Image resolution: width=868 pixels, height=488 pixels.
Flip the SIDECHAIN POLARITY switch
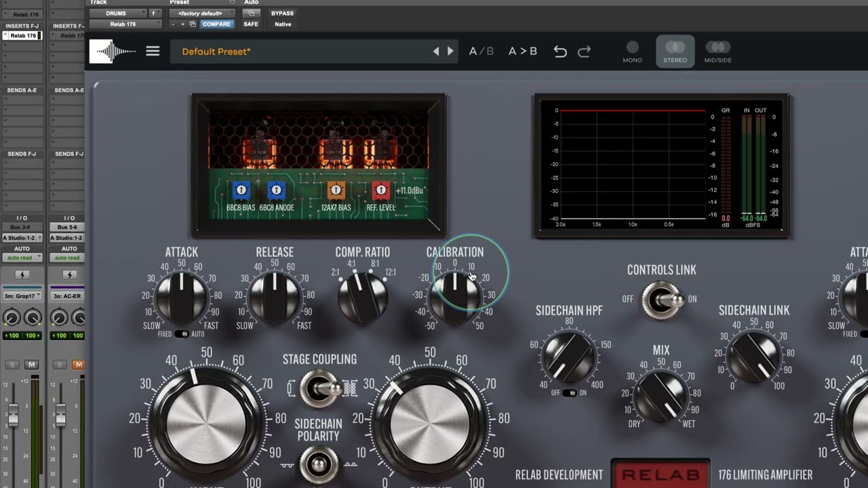pos(318,464)
